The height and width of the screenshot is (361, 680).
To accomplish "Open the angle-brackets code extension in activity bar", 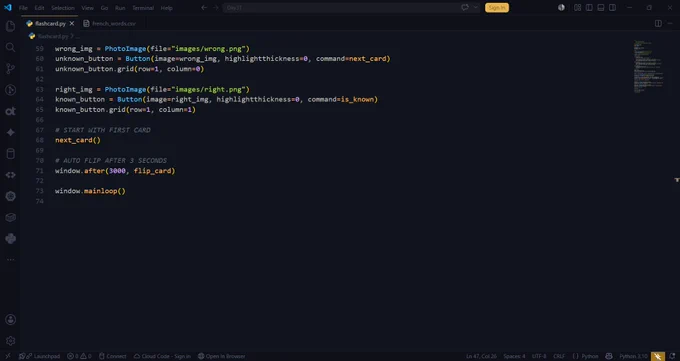I will tap(10, 175).
